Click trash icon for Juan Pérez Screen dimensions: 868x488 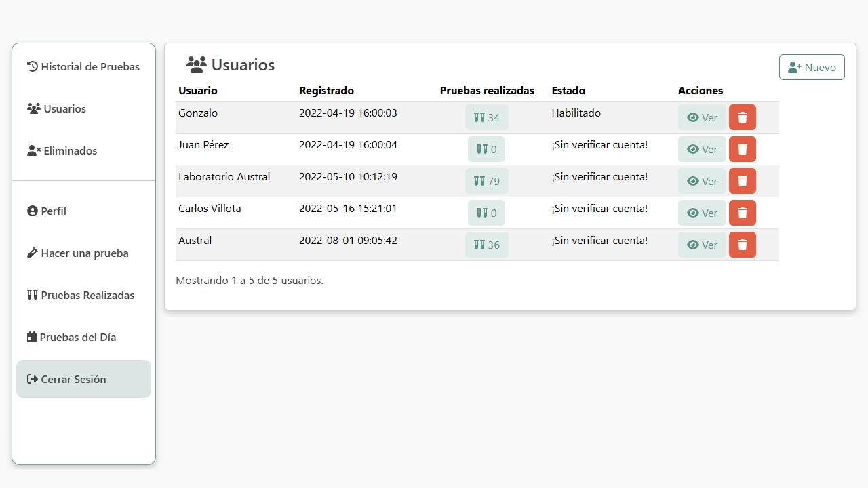click(x=742, y=149)
